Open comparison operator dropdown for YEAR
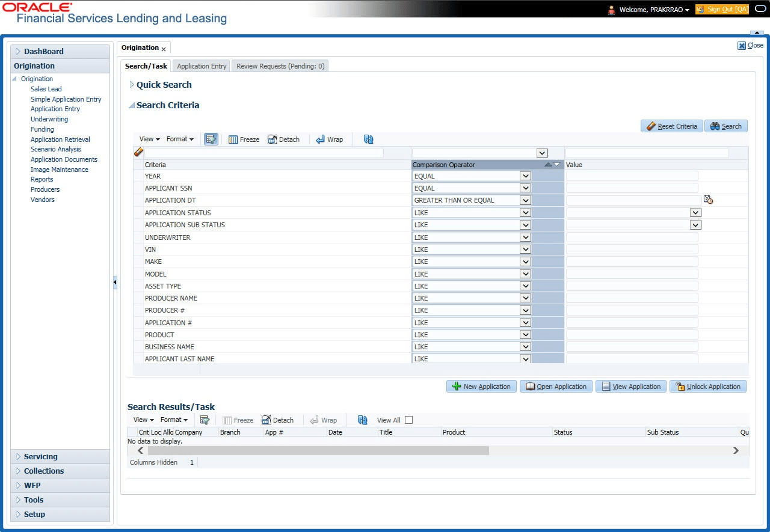Viewport: 770px width, 532px height. click(x=525, y=176)
